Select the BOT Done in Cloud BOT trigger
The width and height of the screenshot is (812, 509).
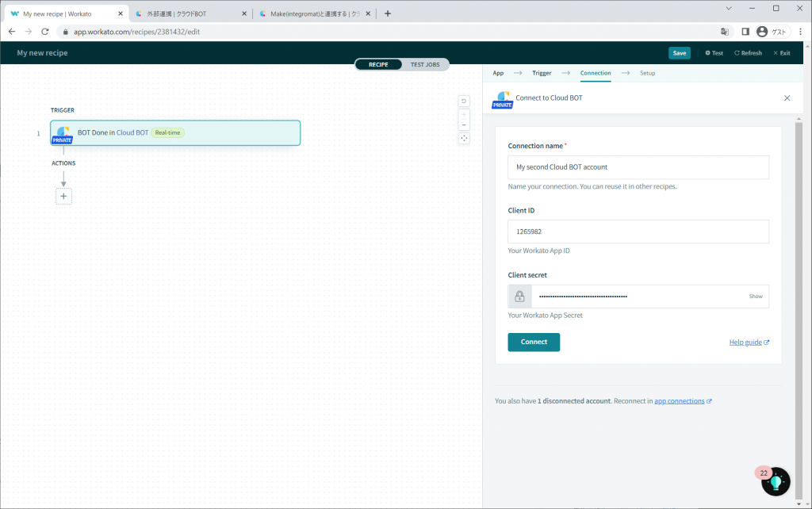tap(175, 133)
